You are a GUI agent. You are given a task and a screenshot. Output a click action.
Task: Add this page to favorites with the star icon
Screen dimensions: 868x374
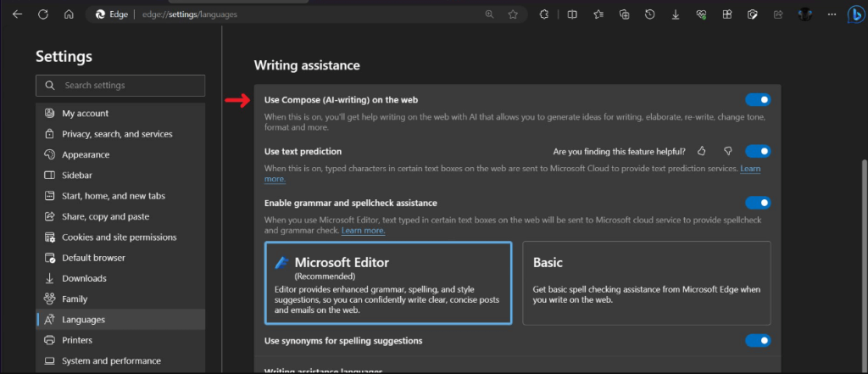click(513, 14)
